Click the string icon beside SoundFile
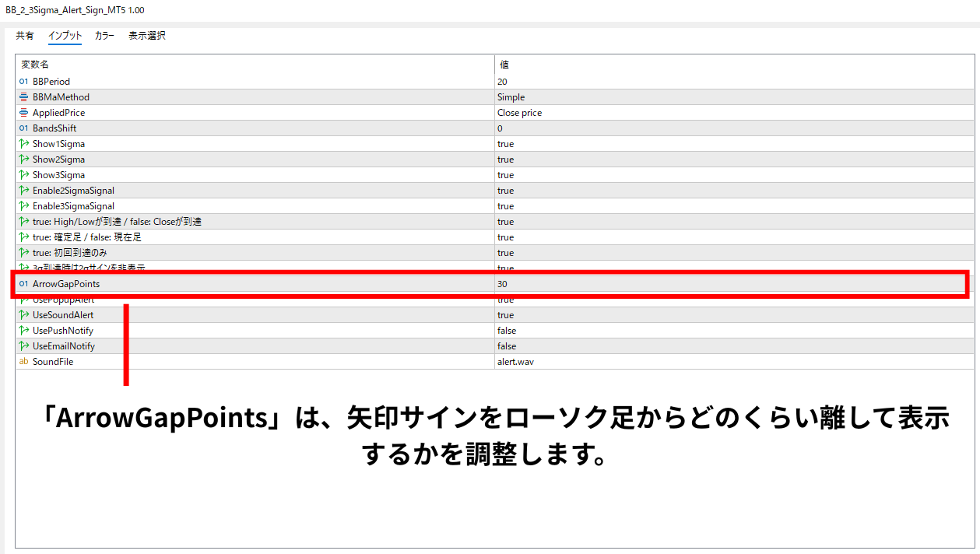 pos(23,362)
